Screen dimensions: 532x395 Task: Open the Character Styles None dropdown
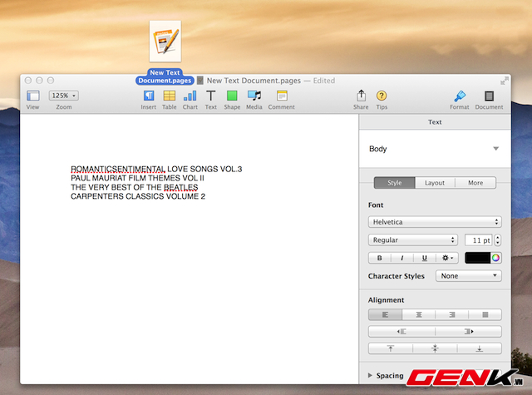click(469, 276)
